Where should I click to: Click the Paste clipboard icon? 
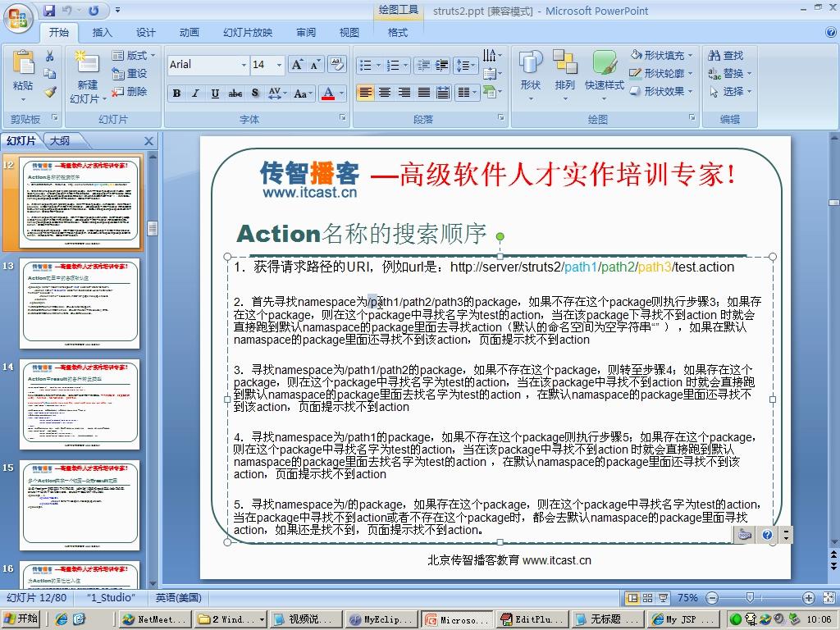23,62
